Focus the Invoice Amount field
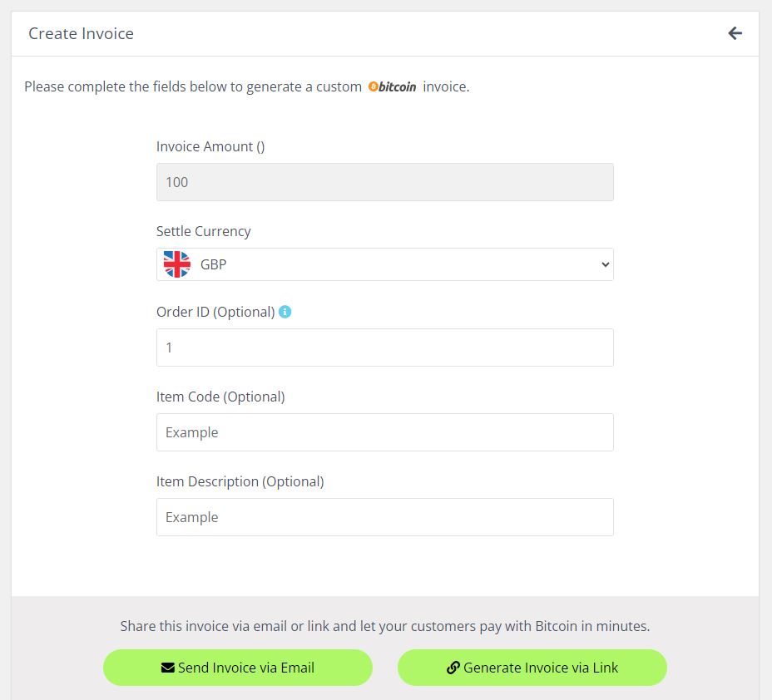The image size is (772, 700). click(385, 182)
